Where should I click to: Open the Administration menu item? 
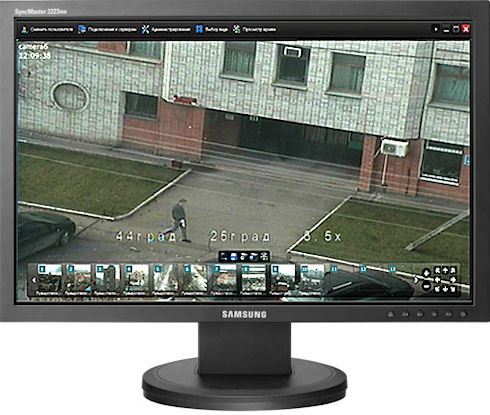click(x=166, y=29)
